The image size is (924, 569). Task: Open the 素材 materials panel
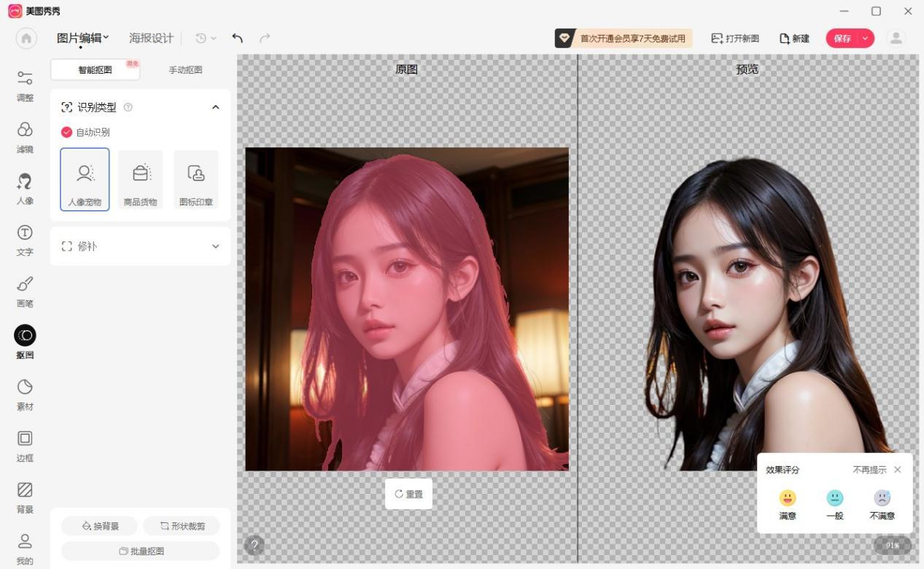coord(25,394)
